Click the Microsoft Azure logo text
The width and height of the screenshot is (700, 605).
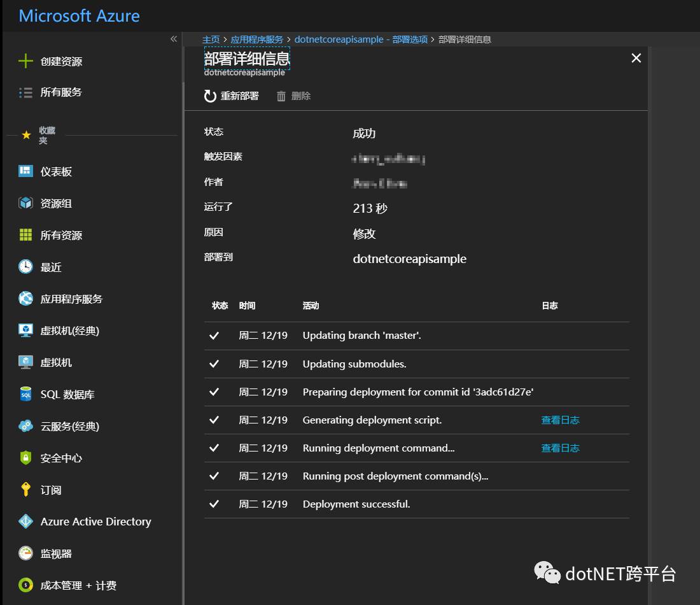80,16
